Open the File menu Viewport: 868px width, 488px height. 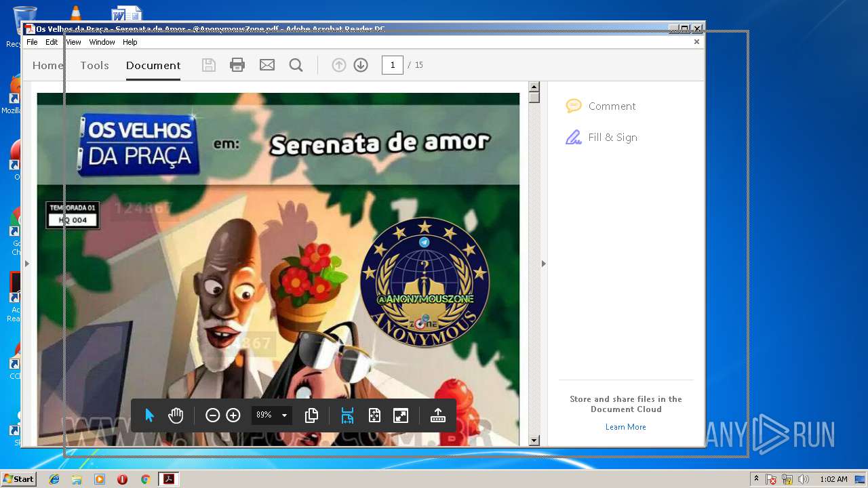pyautogui.click(x=32, y=42)
